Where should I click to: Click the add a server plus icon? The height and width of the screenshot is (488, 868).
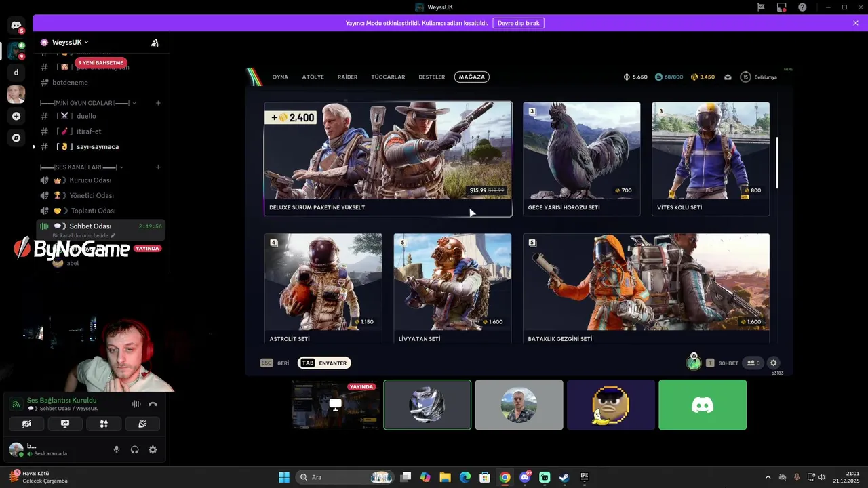click(x=16, y=116)
